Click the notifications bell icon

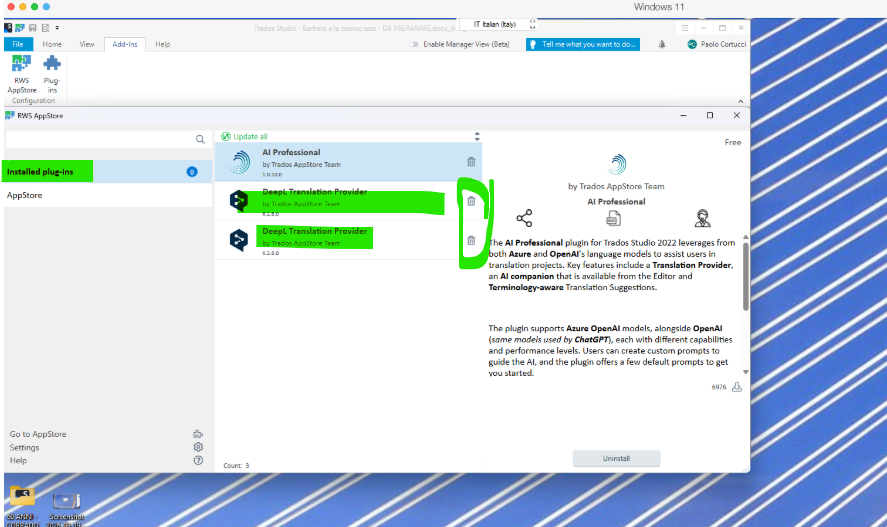[662, 44]
